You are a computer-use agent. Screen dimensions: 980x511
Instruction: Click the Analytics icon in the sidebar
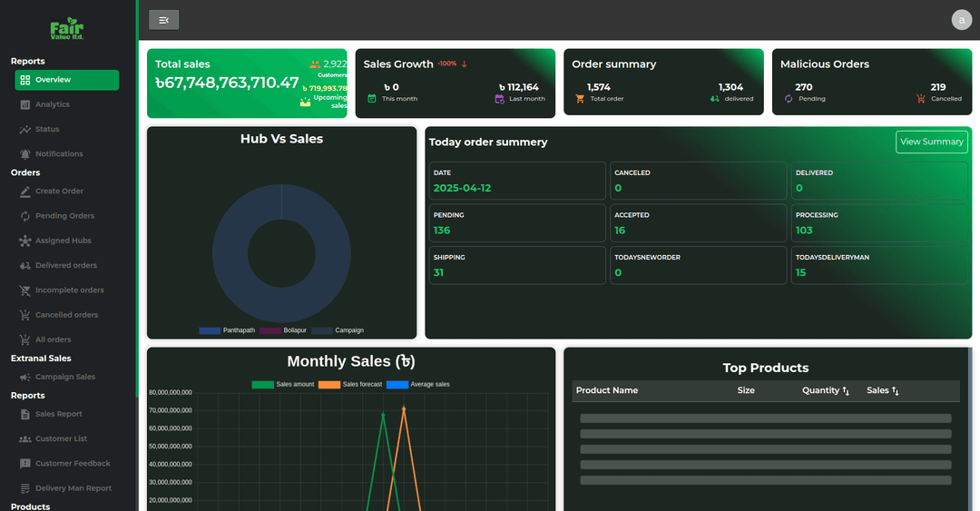point(25,104)
